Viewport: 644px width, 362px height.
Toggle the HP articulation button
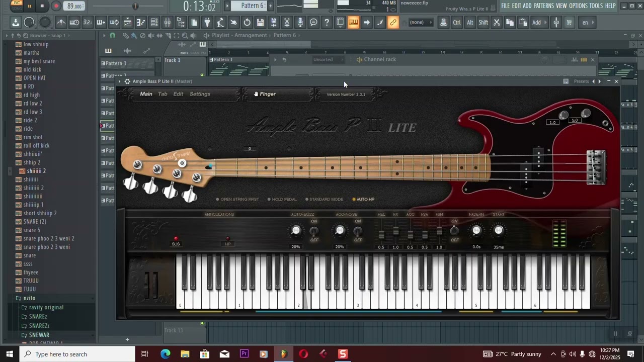click(228, 241)
